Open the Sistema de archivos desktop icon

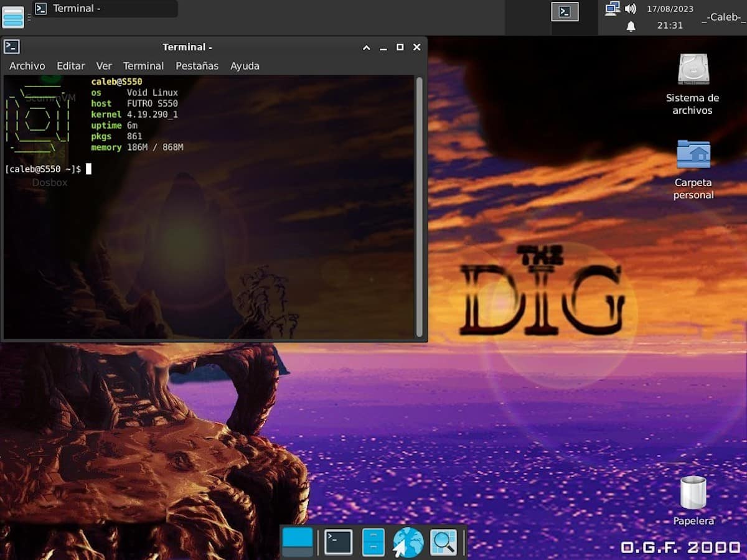click(693, 85)
